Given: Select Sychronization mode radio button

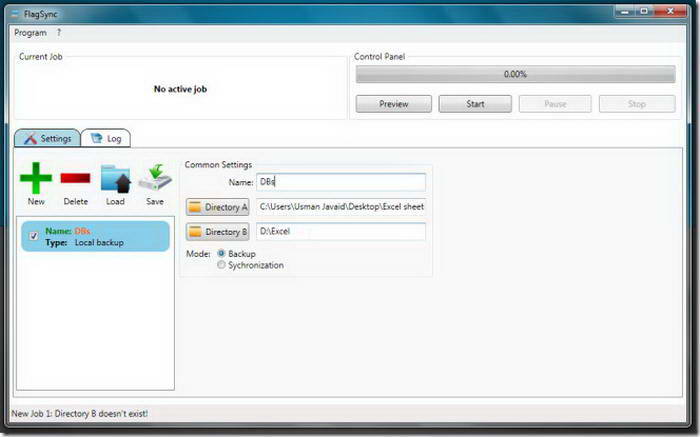Looking at the screenshot, I should pos(221,265).
